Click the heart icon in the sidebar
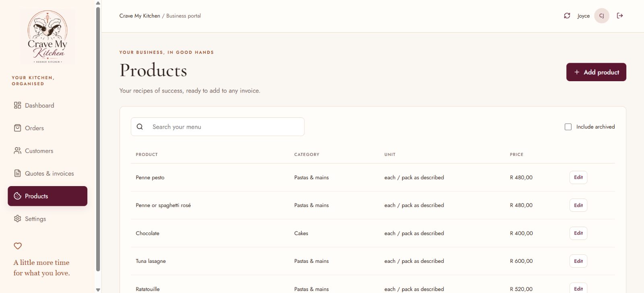This screenshot has width=644, height=293. (18, 246)
